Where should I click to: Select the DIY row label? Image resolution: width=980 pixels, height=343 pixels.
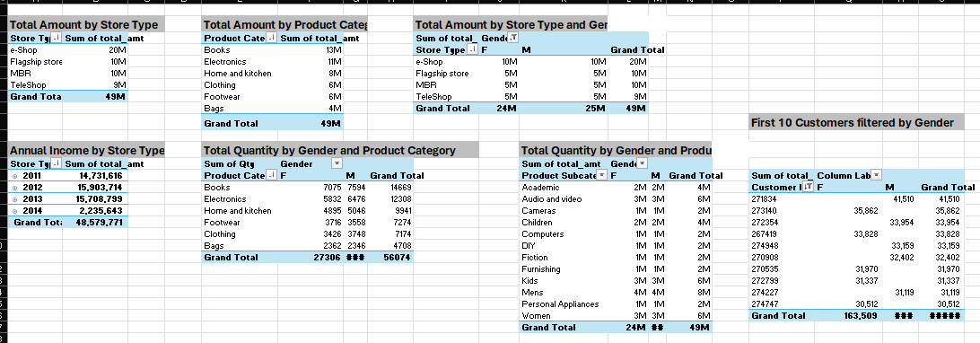563,245
